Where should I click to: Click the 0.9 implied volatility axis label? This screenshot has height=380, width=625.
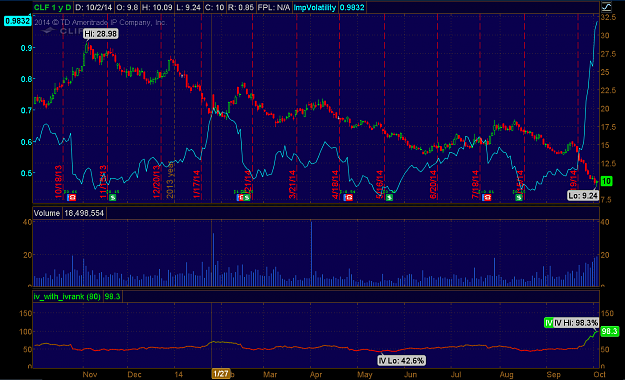[26, 48]
